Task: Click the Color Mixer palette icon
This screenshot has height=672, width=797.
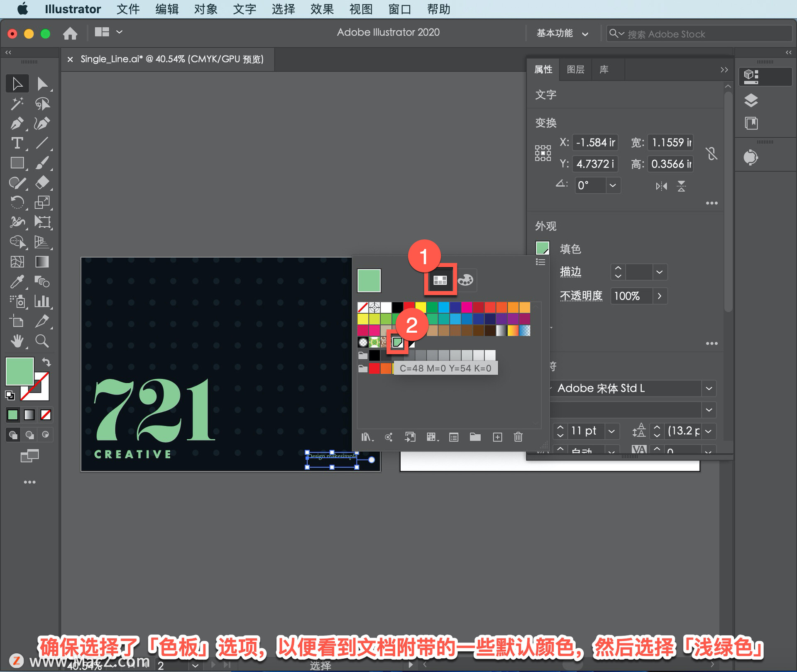Action: (466, 280)
